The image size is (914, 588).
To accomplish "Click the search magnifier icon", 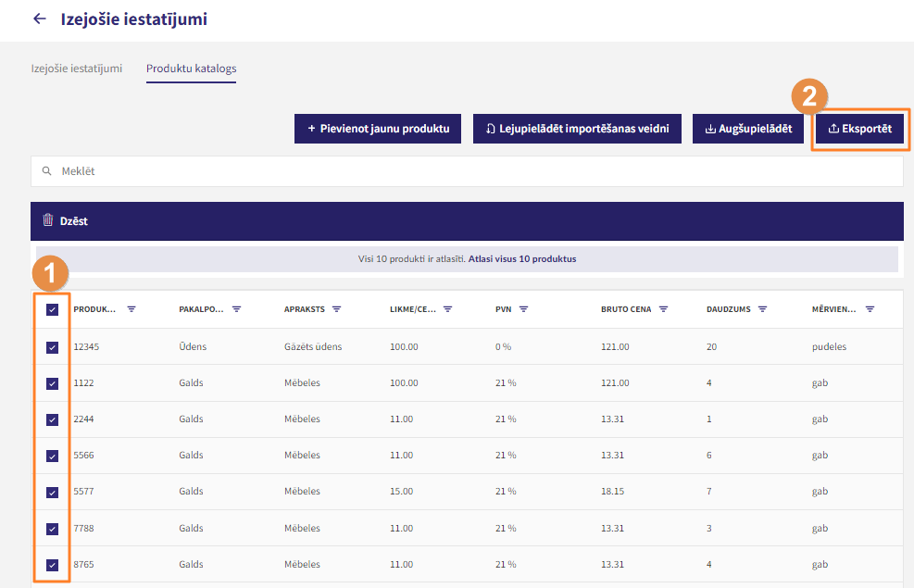I will pos(46,171).
